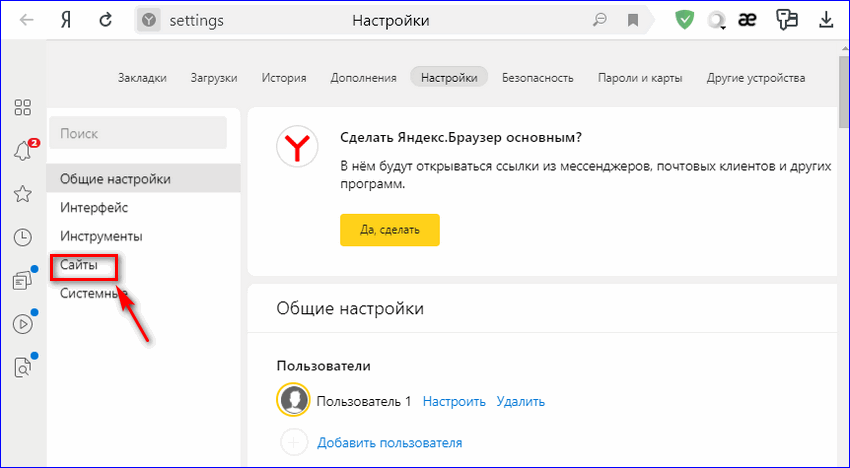Switch to the История tab
This screenshot has width=850, height=468.
click(284, 78)
